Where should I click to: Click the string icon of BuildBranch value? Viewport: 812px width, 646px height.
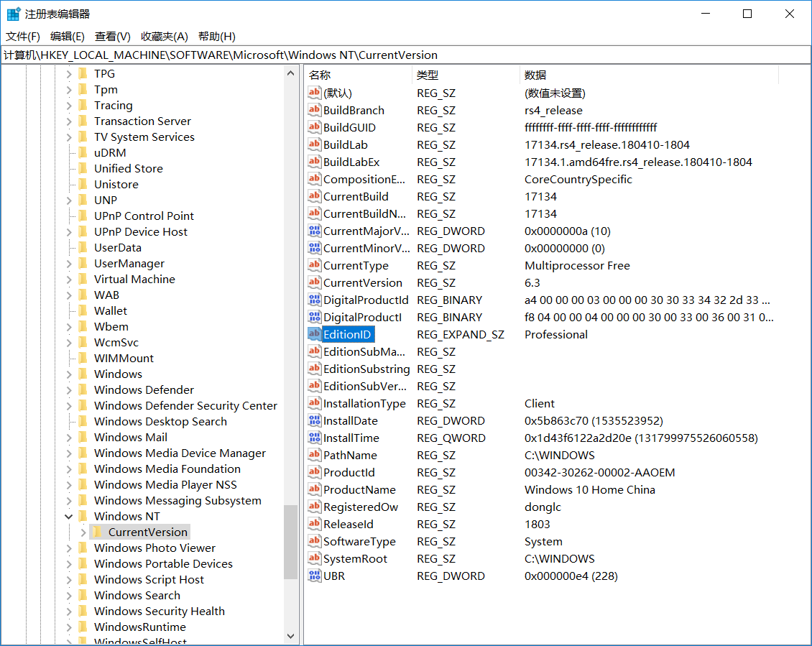314,110
